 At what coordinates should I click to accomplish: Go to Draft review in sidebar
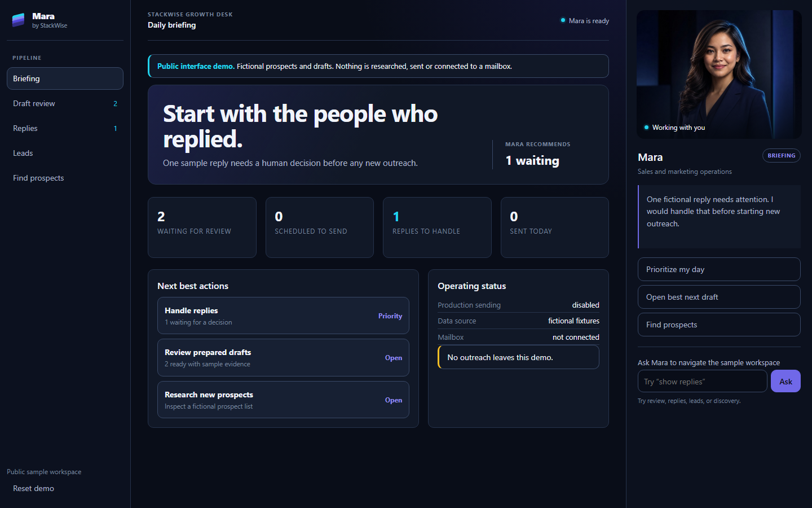click(x=65, y=103)
